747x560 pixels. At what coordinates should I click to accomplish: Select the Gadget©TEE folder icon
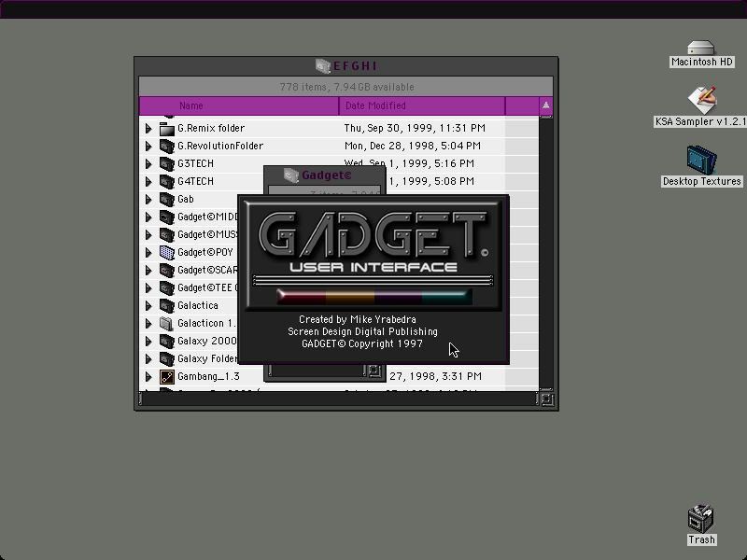167,287
